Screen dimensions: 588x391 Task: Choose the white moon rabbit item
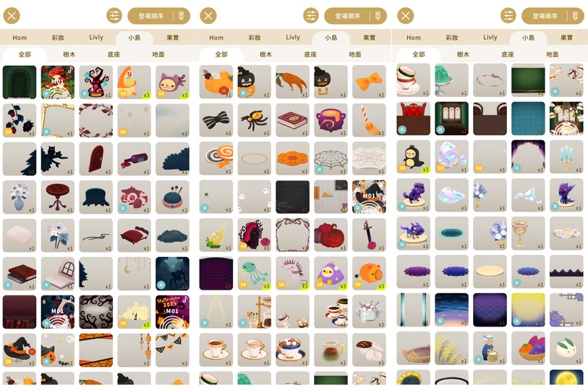tap(566, 348)
